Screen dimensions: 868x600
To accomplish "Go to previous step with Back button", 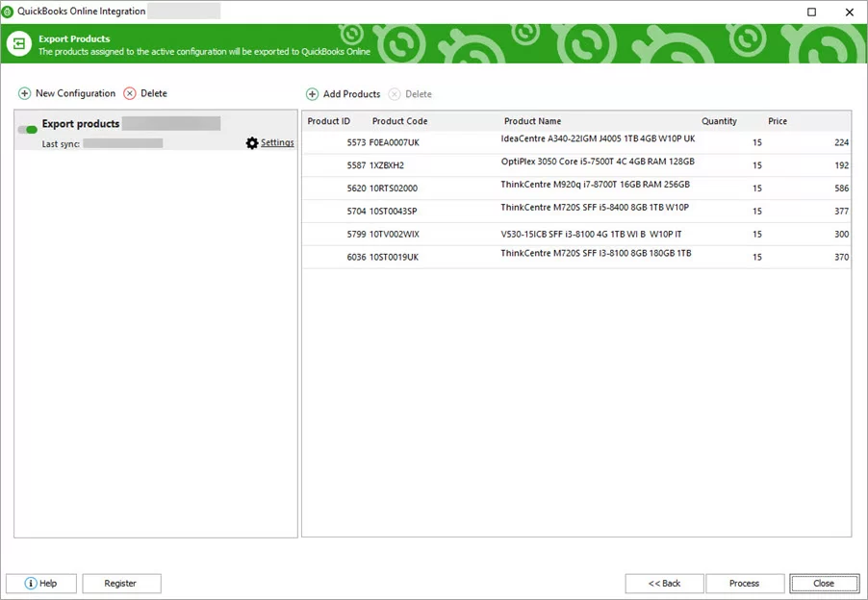I will click(x=664, y=584).
